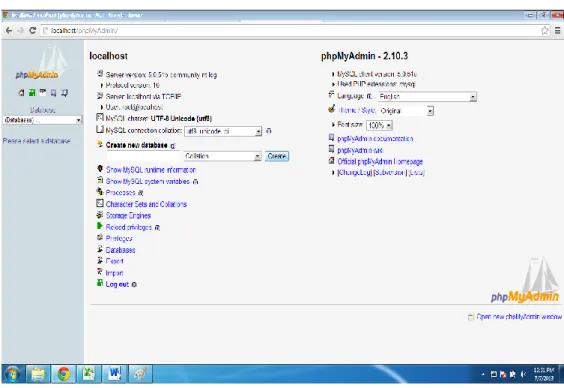
Task: Click the Home icon in left panel
Action: (x=21, y=93)
